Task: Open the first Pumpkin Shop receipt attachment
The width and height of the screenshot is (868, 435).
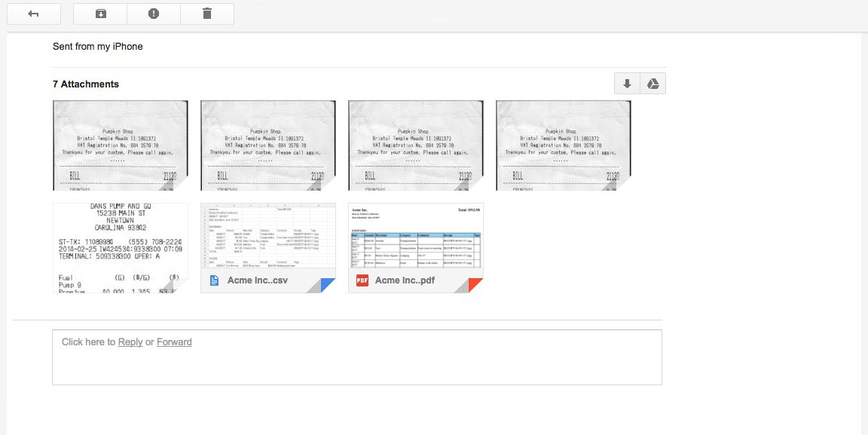Action: coord(121,146)
